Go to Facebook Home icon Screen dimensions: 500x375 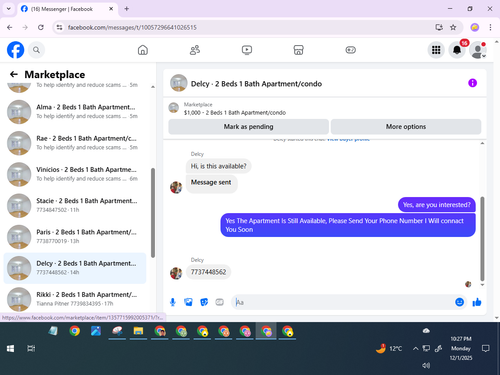[x=143, y=50]
